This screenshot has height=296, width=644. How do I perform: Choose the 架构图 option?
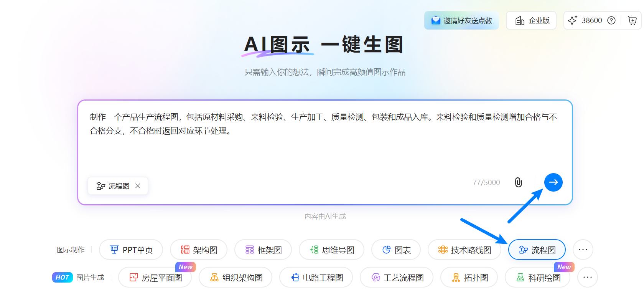[x=199, y=250]
